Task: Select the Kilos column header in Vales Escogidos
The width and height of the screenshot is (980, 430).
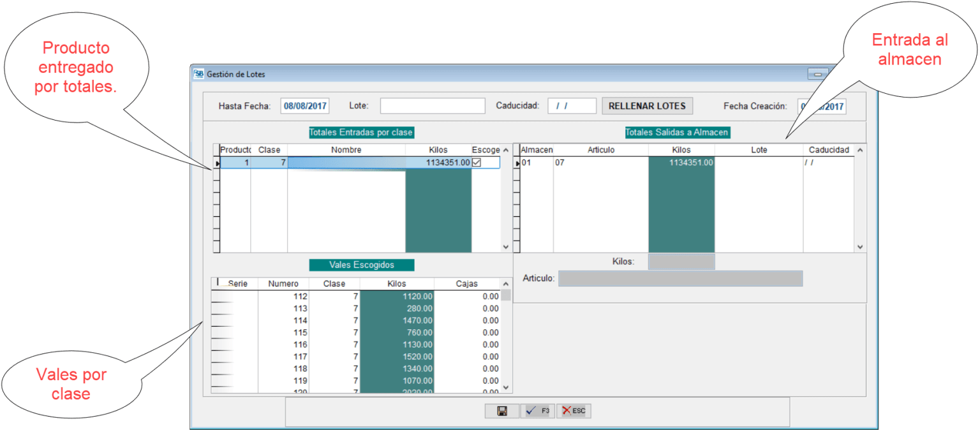Action: [x=396, y=284]
